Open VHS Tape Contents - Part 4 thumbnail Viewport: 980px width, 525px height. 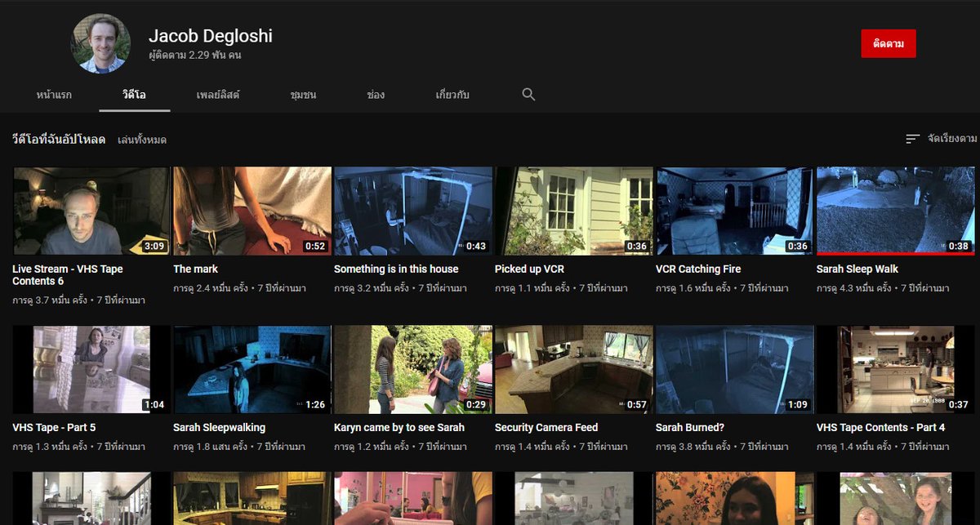tap(896, 370)
